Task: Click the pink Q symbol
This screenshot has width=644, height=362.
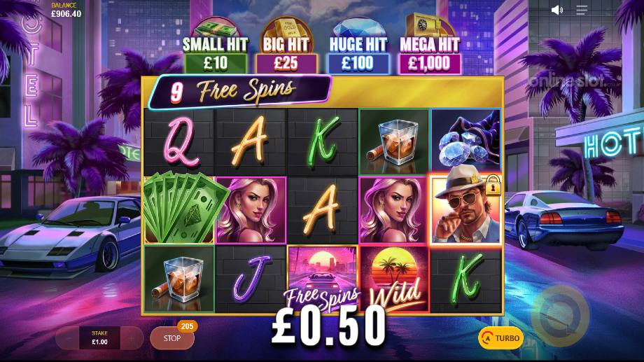Action: [179, 141]
